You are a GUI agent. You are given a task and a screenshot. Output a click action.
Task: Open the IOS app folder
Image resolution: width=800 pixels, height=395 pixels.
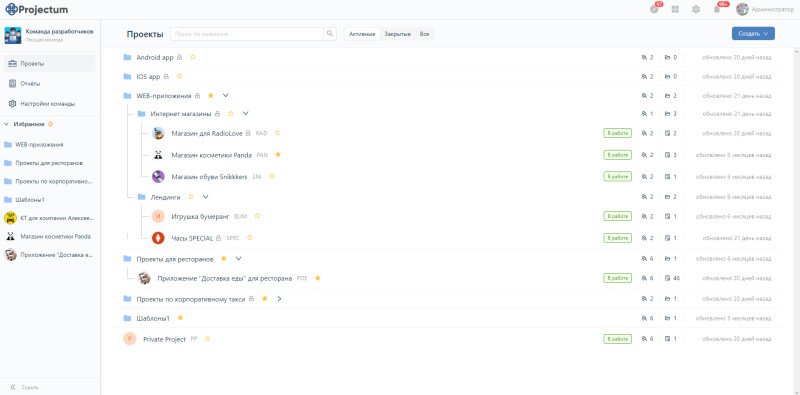(x=148, y=77)
